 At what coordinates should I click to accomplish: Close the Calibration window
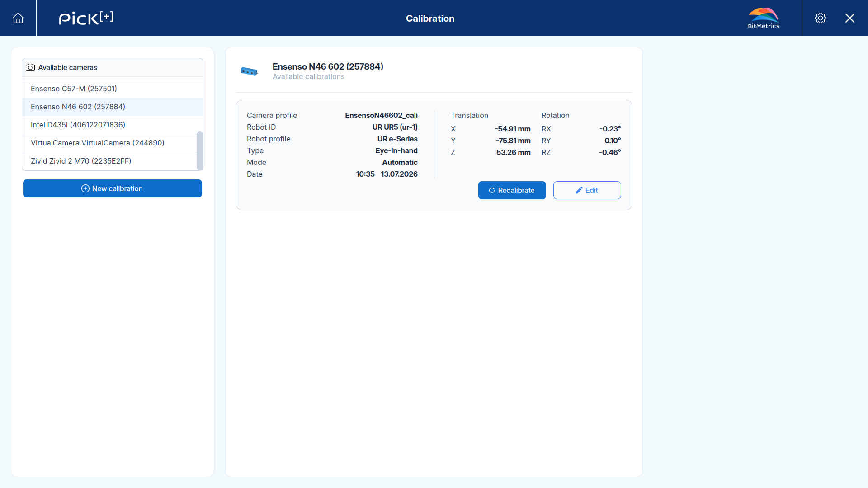(x=850, y=18)
